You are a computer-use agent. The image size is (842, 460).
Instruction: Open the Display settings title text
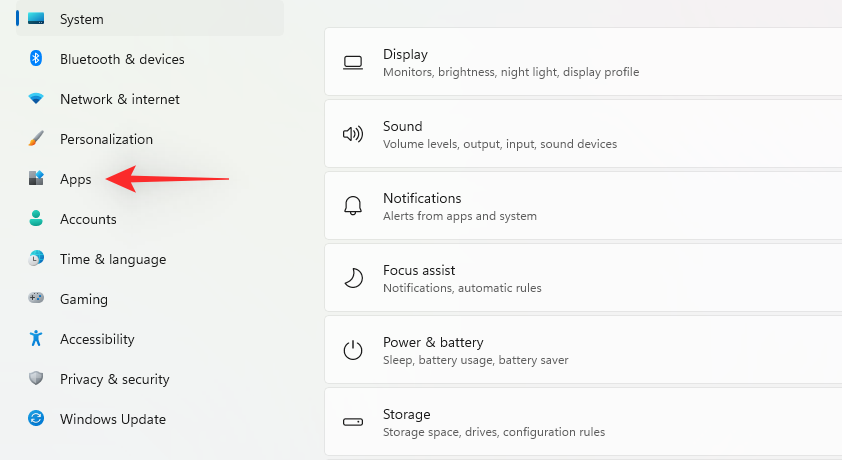click(405, 54)
